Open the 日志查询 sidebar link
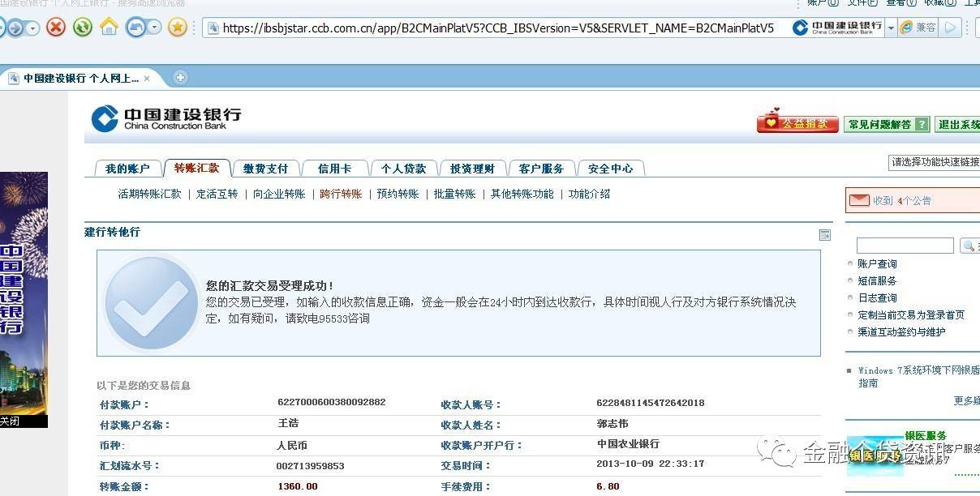980x496 pixels. 877,297
